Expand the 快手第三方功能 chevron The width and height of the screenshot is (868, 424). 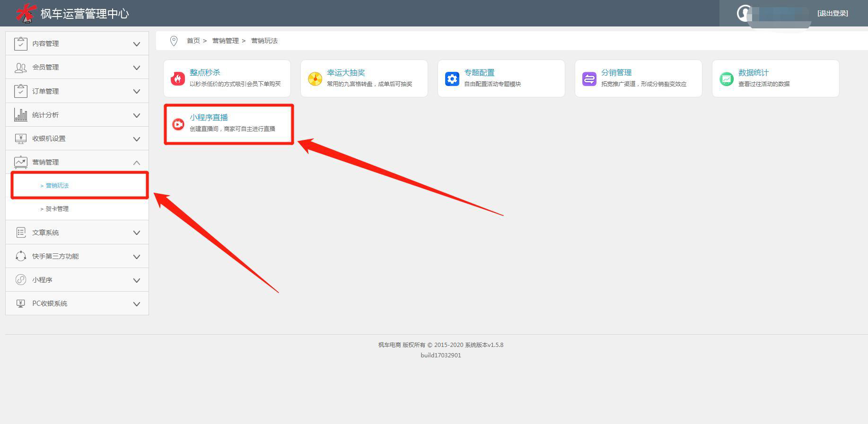coord(137,257)
